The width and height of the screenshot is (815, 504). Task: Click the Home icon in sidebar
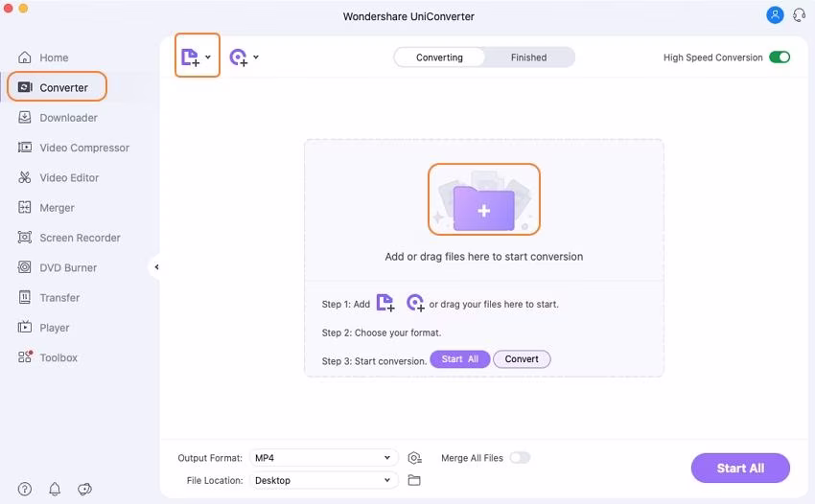[x=24, y=57]
